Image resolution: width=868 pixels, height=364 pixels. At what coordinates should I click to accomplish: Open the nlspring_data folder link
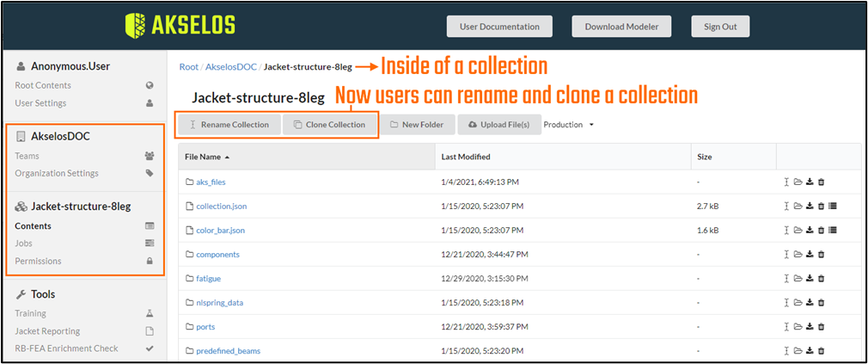click(220, 303)
